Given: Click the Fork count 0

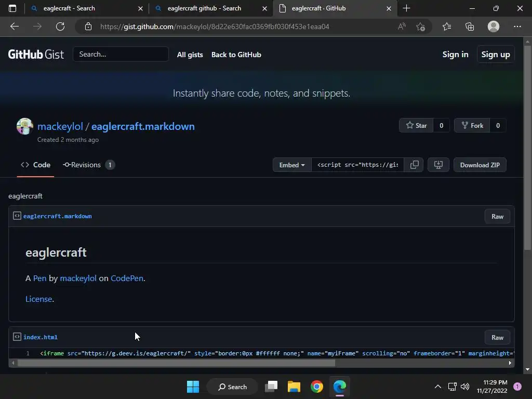Looking at the screenshot, I should (498, 126).
